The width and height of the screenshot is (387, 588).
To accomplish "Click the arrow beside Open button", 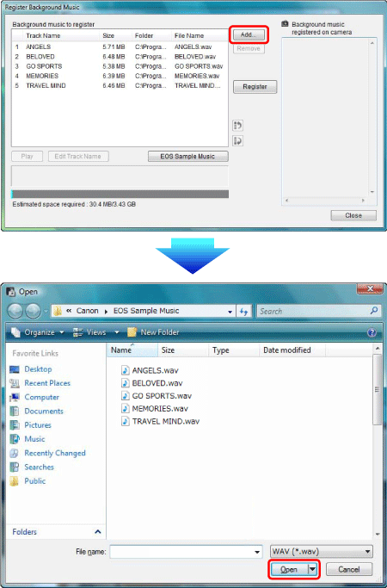I will pos(313,570).
